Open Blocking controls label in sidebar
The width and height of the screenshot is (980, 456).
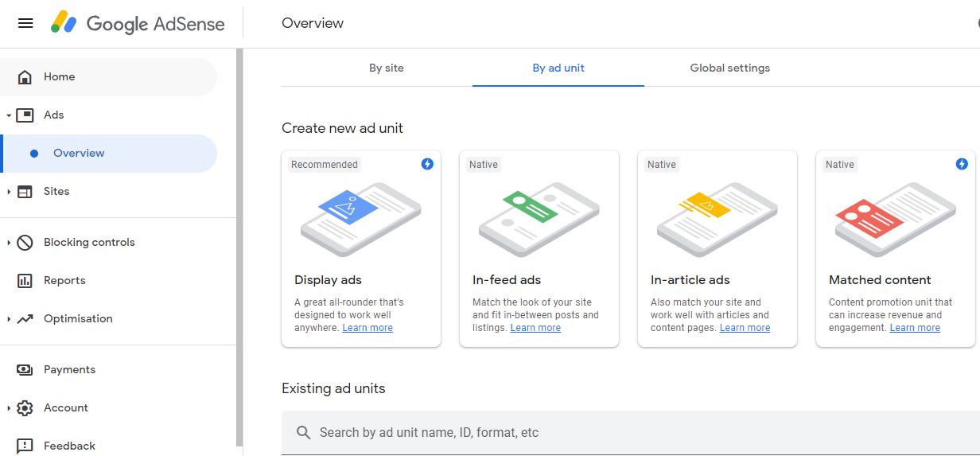89,243
